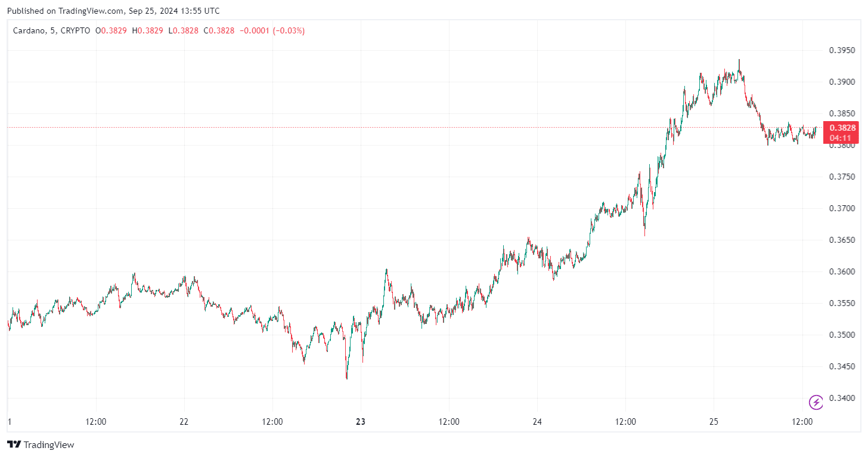
Task: Click the 0.3750 price axis label
Action: pyautogui.click(x=842, y=177)
